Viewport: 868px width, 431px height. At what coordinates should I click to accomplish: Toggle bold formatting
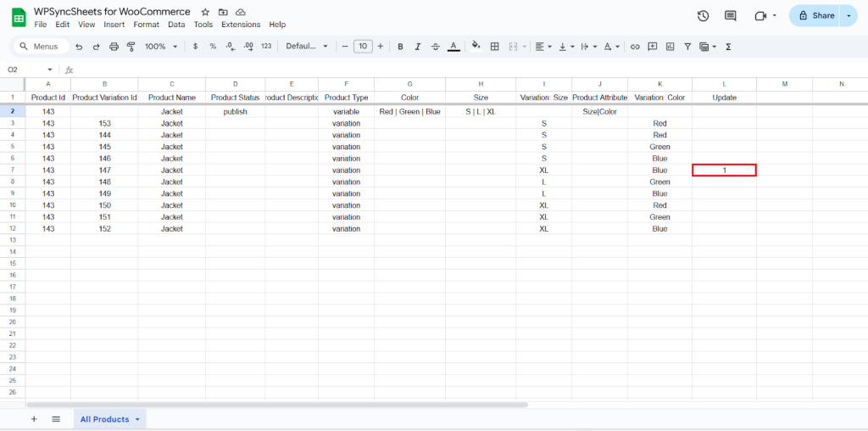pos(400,47)
